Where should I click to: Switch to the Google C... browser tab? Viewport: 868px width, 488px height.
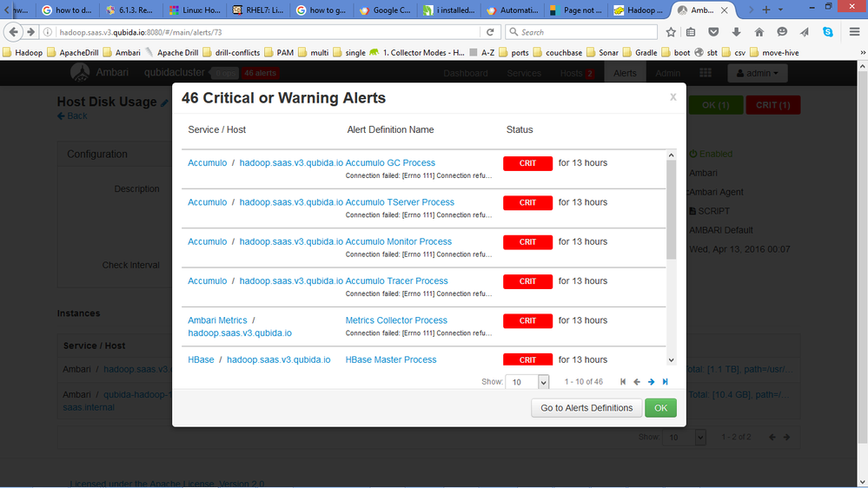coord(385,10)
